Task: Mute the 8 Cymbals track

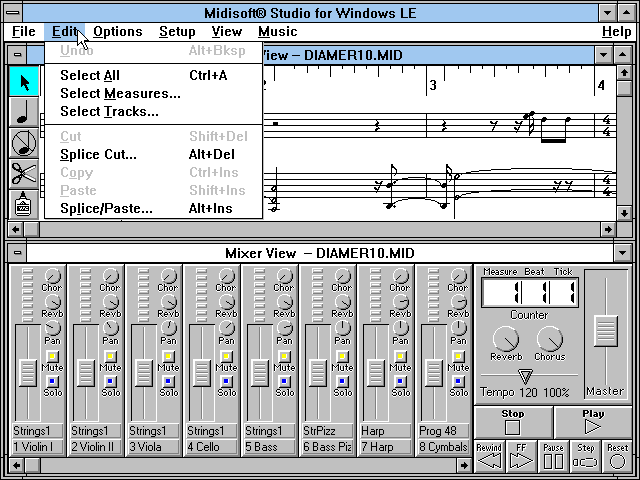Action: (x=458, y=356)
